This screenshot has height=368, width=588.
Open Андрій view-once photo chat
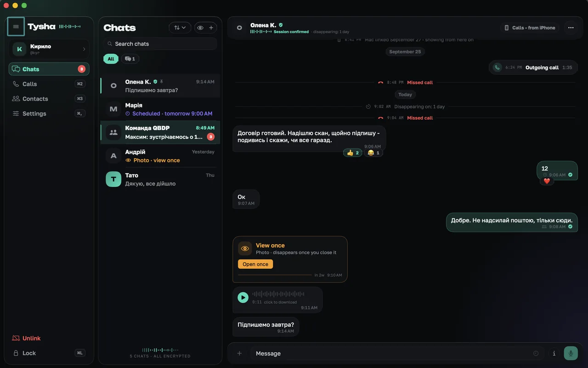(x=160, y=156)
